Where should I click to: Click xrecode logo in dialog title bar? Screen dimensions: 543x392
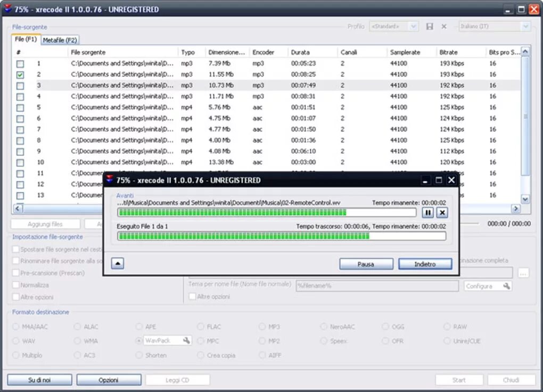[110, 180]
